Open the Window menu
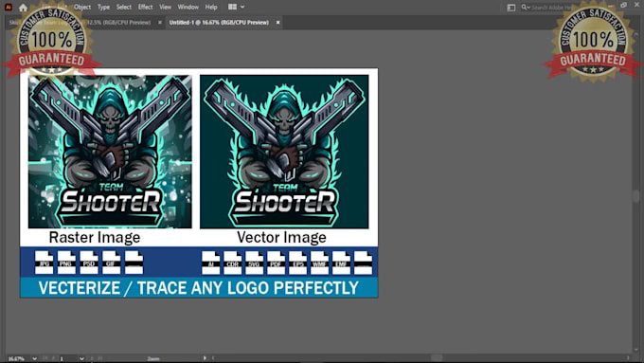Image resolution: width=644 pixels, height=363 pixels. point(188,7)
